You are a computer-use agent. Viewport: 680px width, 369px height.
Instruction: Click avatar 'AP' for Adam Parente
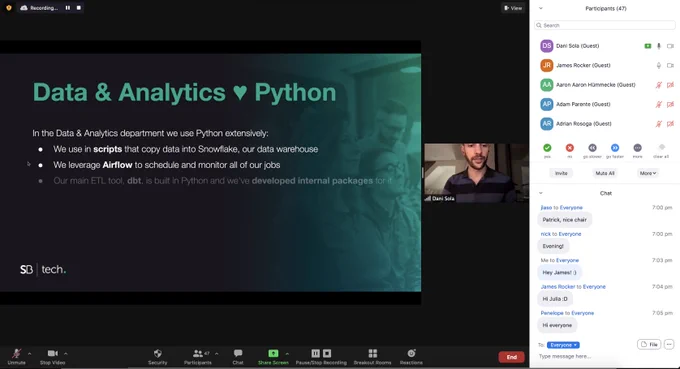547,104
